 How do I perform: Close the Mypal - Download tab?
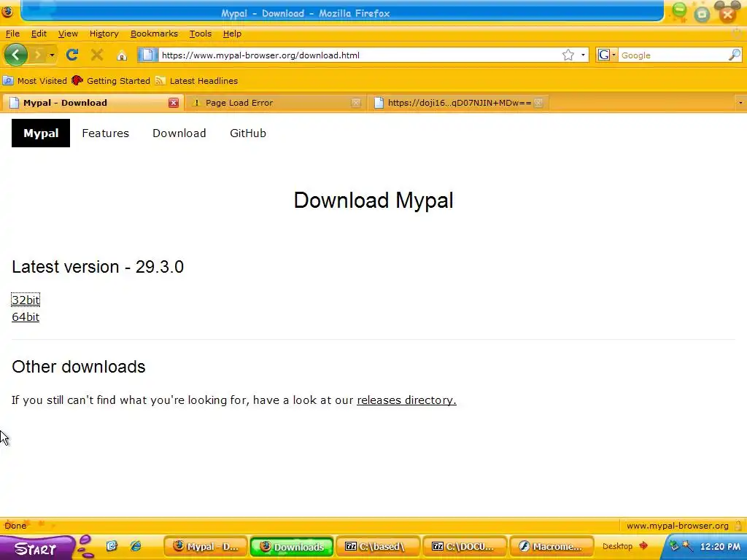click(174, 103)
